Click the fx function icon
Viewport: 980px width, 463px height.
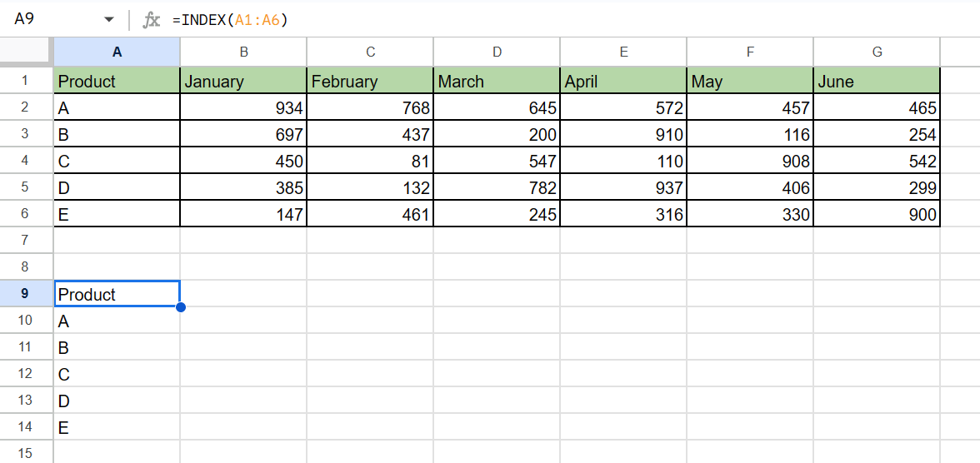(x=151, y=20)
